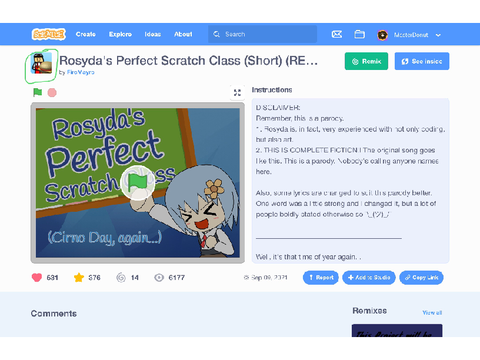This screenshot has width=480, height=360.
Task: Open the Ideas navigation link
Action: [x=153, y=34]
